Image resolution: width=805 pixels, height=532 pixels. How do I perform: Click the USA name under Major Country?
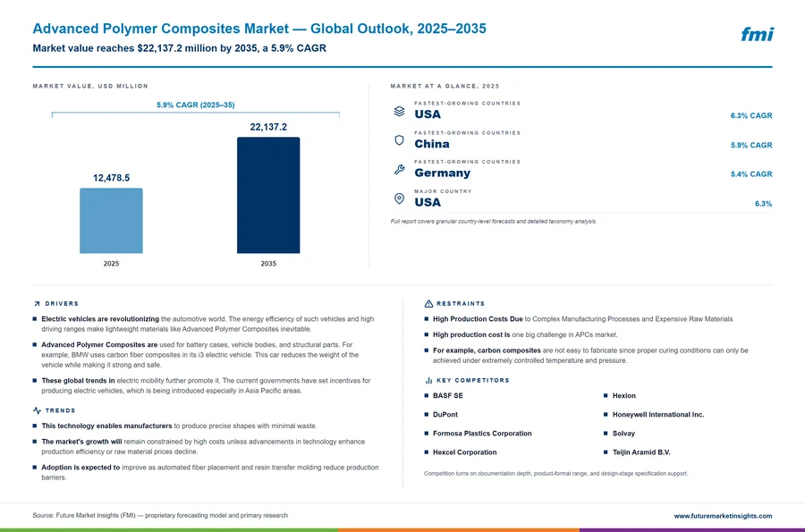point(428,202)
